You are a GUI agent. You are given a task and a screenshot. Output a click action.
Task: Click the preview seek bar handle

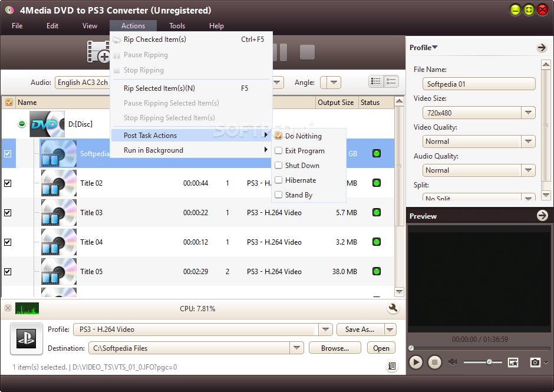pyautogui.click(x=411, y=348)
